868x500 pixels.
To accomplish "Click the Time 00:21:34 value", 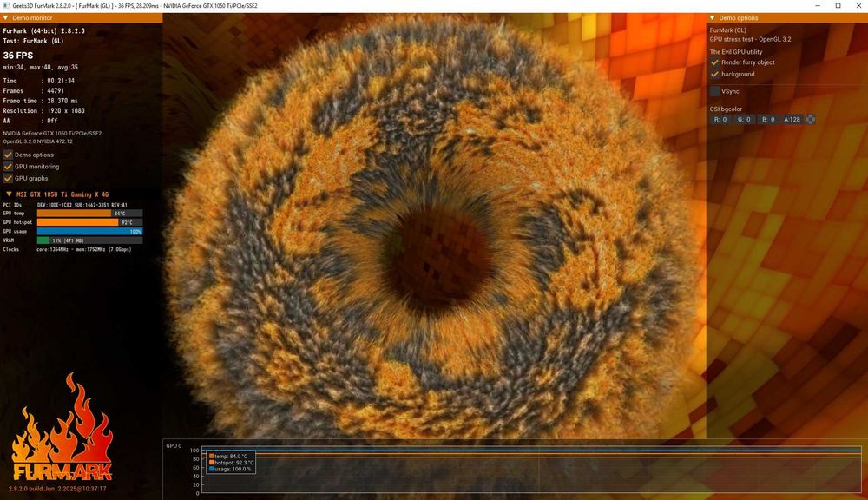I will point(61,81).
